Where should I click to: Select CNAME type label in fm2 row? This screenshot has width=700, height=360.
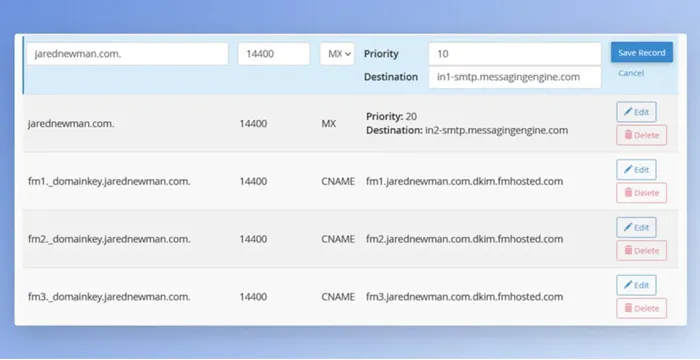338,239
